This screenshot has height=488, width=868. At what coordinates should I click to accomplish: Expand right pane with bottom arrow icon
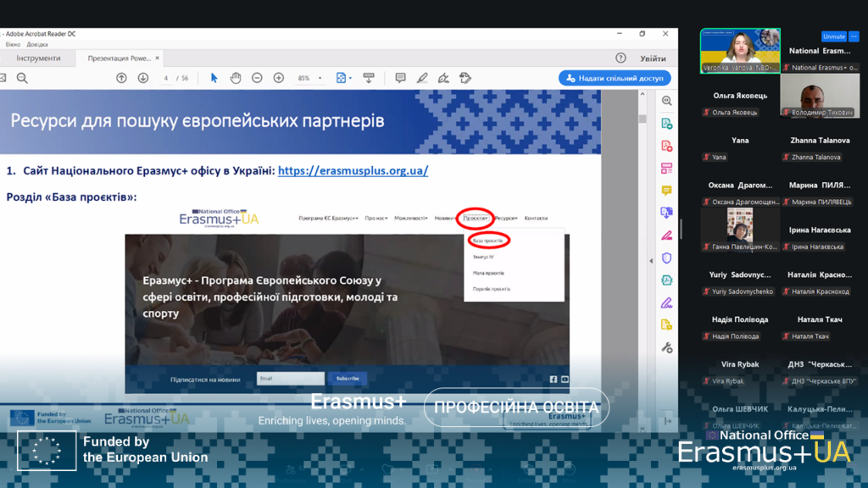click(x=668, y=421)
